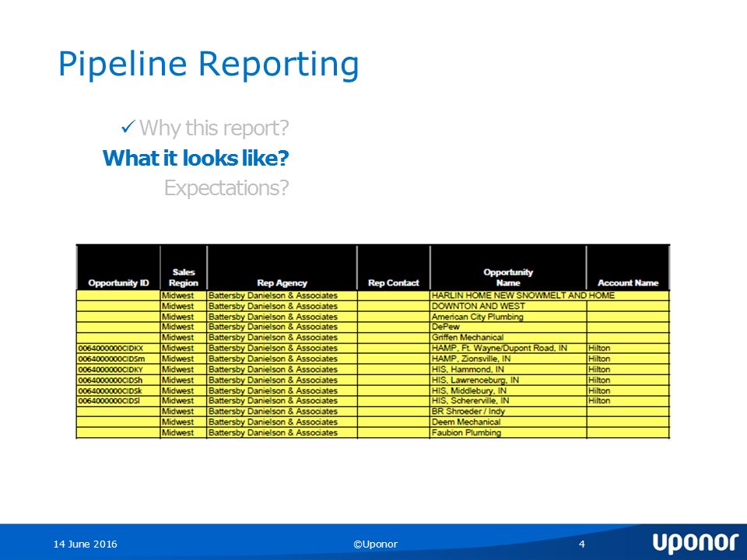Click Midwest region in HARLIN HOME row
Viewport: 747px width, 560px height.
click(x=184, y=296)
